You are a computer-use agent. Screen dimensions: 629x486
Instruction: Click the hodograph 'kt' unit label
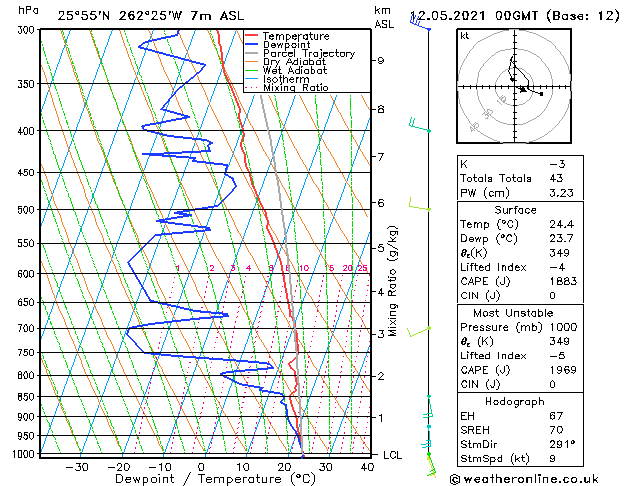pos(465,36)
